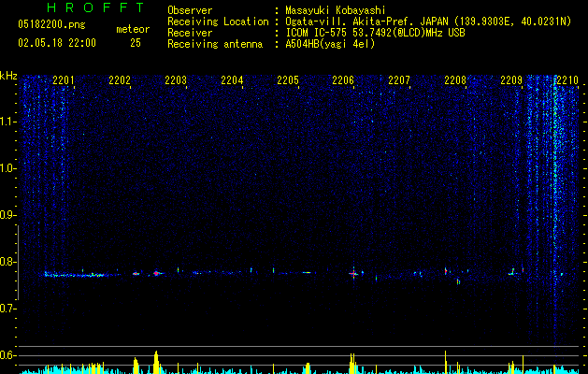Select the meteor count value 25
Viewport: 588px width, 374px height.
point(136,43)
